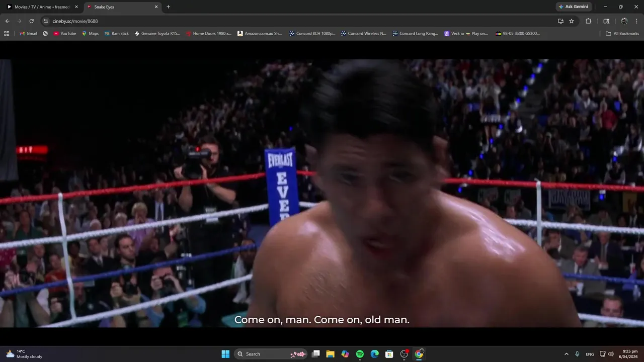
Task: Install or cast page icon in address bar
Action: 560,21
